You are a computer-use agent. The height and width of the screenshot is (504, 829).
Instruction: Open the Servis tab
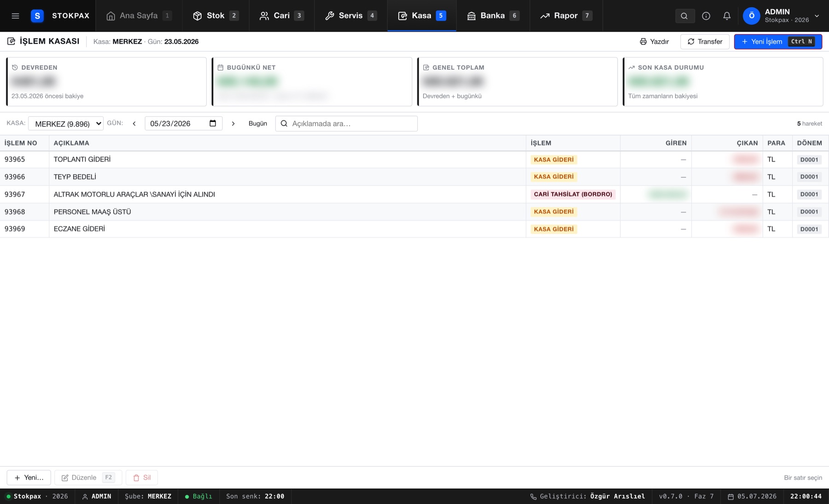coord(351,16)
